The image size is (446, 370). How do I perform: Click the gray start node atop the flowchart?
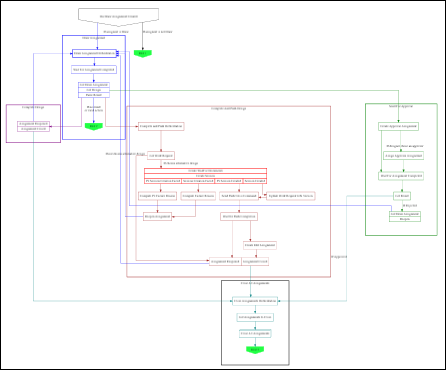pyautogui.click(x=118, y=17)
